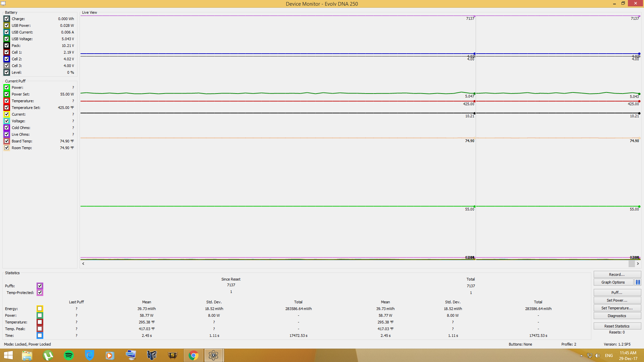Open the Windows Start button
The image size is (644, 362).
(8, 355)
